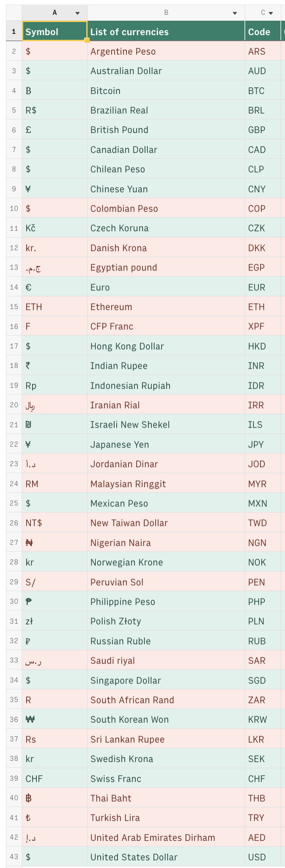The width and height of the screenshot is (285, 868).
Task: Click the Nigerian Naira symbol cell
Action: (x=55, y=542)
